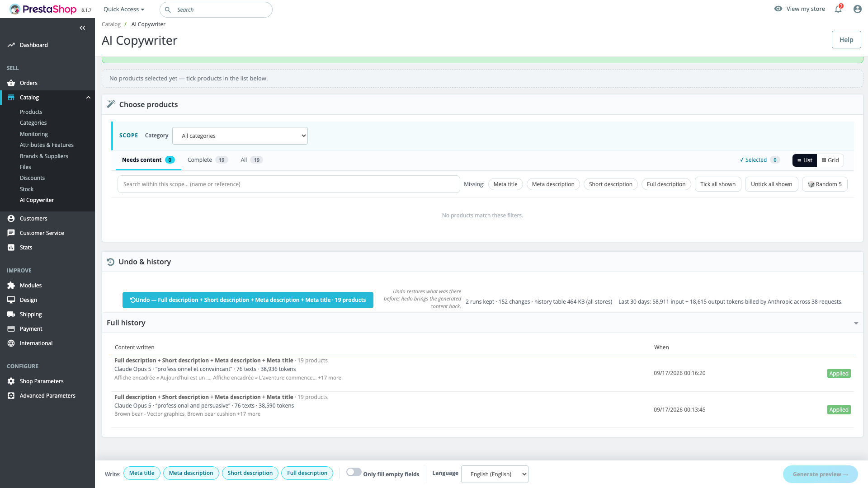Open Files in Catalog submenu

pos(25,167)
